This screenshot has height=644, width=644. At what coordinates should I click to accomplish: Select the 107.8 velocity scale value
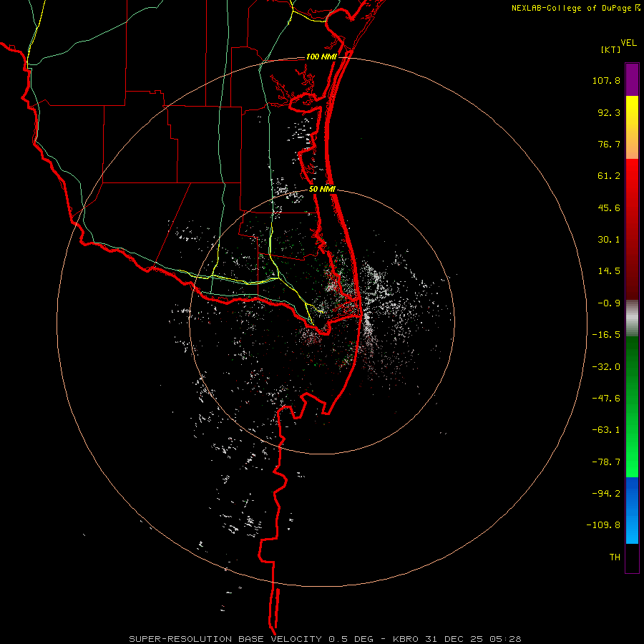pos(606,80)
